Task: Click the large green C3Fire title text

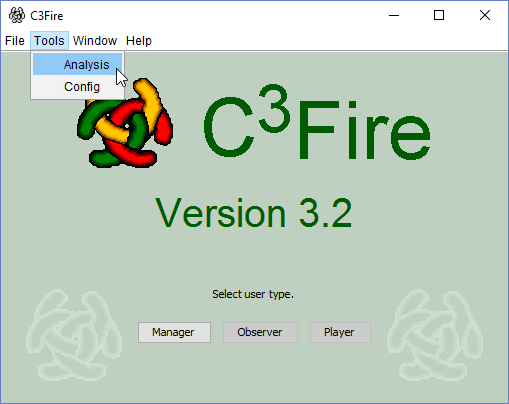Action: (317, 123)
